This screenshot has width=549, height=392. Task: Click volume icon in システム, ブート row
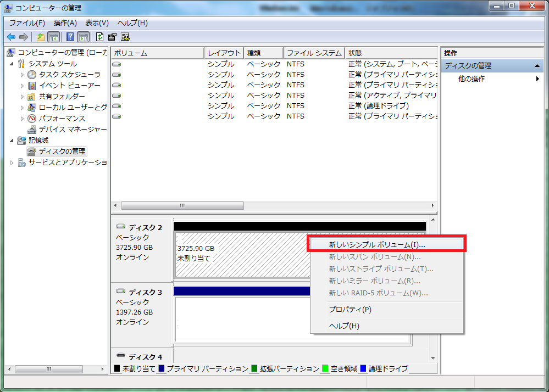point(117,64)
